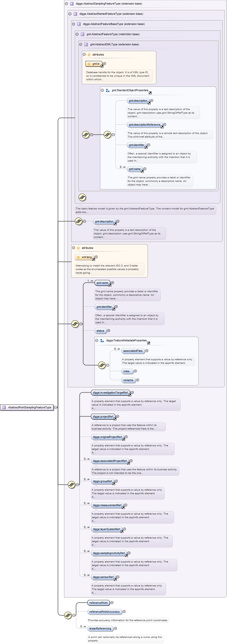Viewport: 227px width, 644px height.
Task: Expand the status element plus sign
Action: [109, 331]
